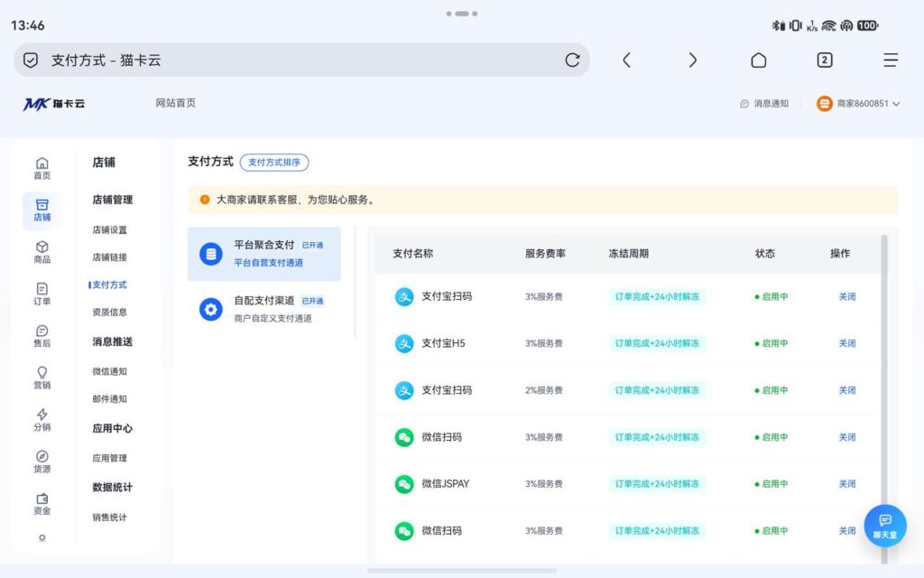Image resolution: width=924 pixels, height=578 pixels.
Task: Click 关闭 for 微信JSPAY
Action: (846, 484)
